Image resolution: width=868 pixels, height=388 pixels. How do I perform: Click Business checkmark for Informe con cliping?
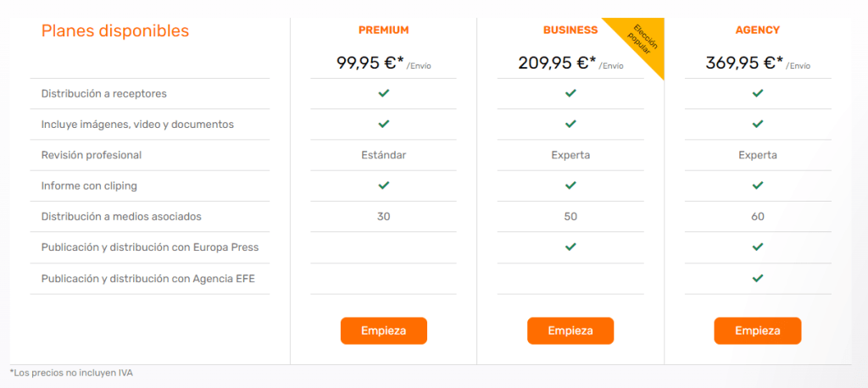[x=570, y=186]
